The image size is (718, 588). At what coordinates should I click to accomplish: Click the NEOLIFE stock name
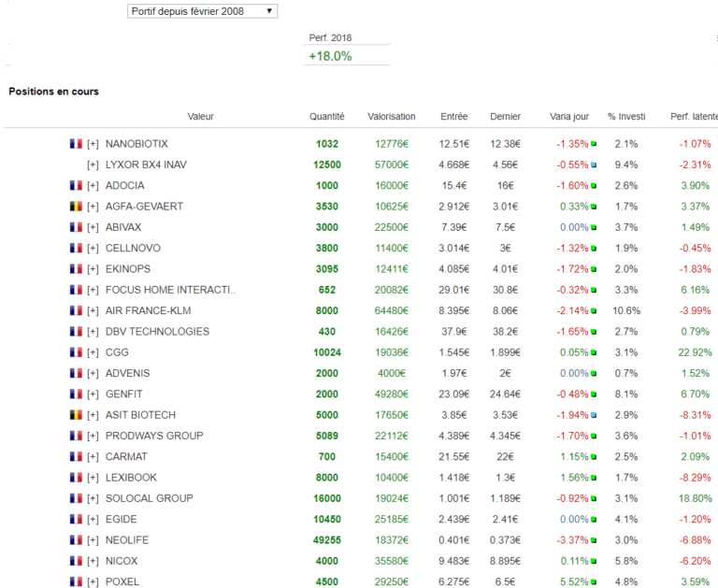126,540
